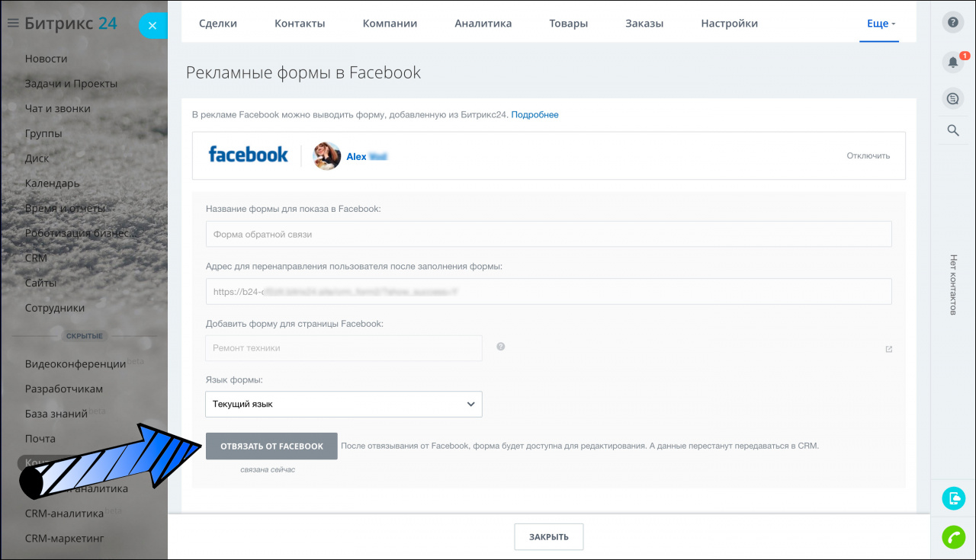Open CRM-маркетинг in the sidebar
Screen dimensions: 976x560
(x=65, y=539)
